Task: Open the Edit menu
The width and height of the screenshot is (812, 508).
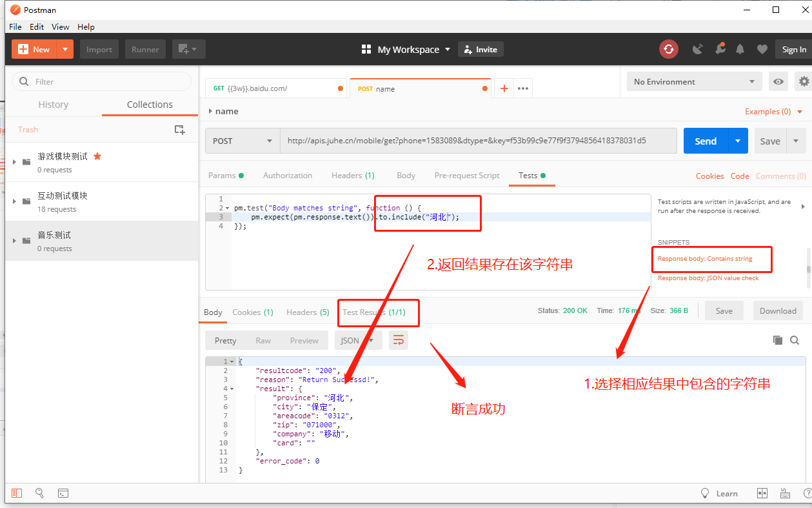Action: [x=37, y=26]
